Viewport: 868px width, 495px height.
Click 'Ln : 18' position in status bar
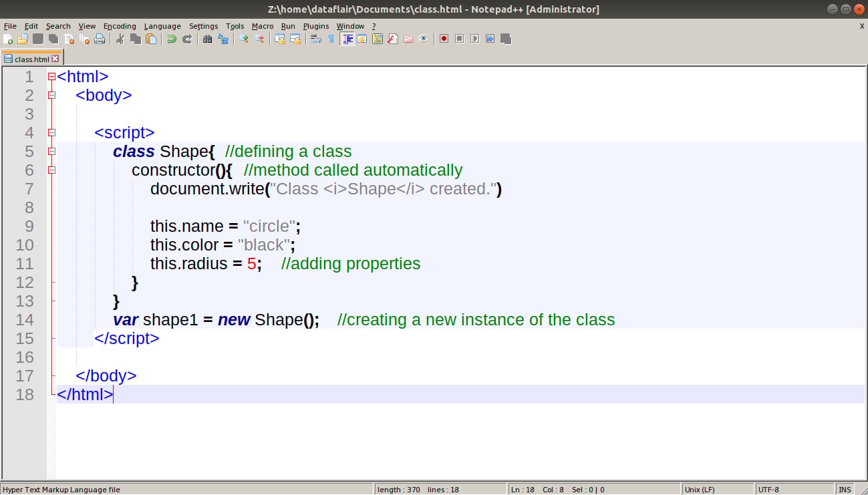click(523, 490)
